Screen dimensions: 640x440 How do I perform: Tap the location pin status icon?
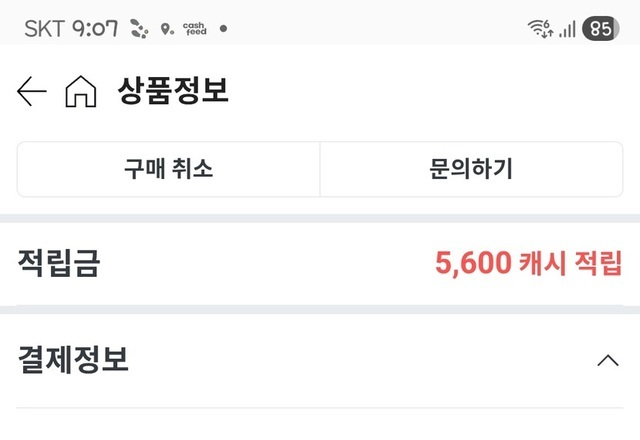[166, 29]
